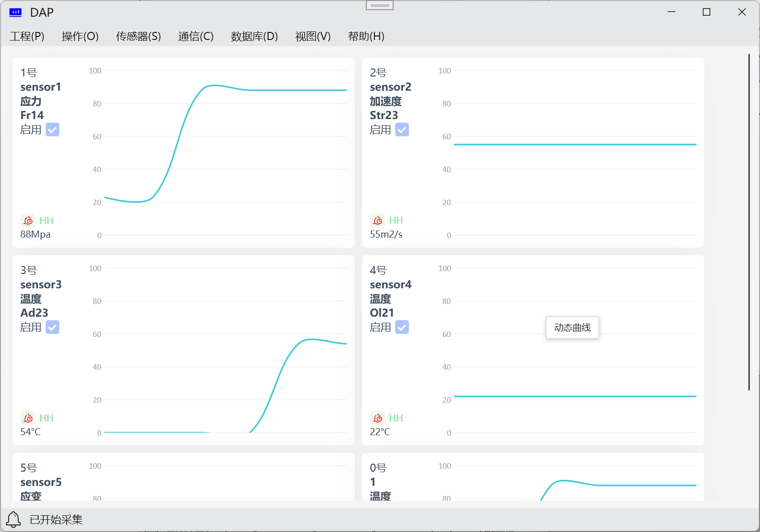Click the 0号 card number label
The width and height of the screenshot is (760, 532).
[x=378, y=468]
